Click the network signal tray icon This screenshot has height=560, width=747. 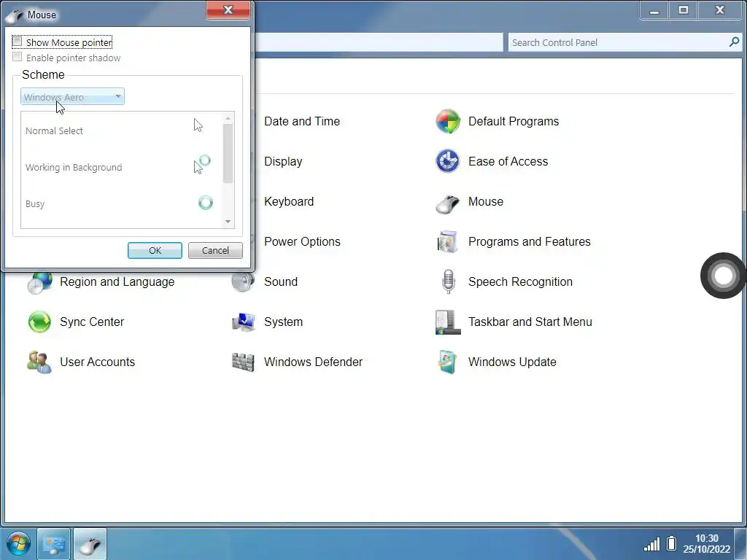pos(651,544)
